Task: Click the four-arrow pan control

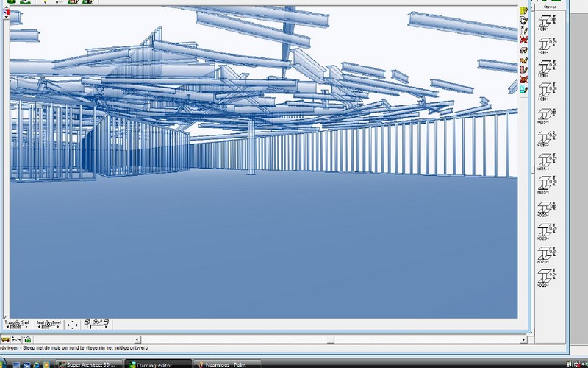Action: point(72,325)
